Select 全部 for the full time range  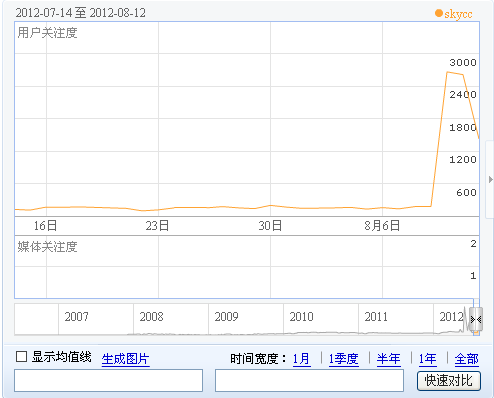[x=467, y=359]
